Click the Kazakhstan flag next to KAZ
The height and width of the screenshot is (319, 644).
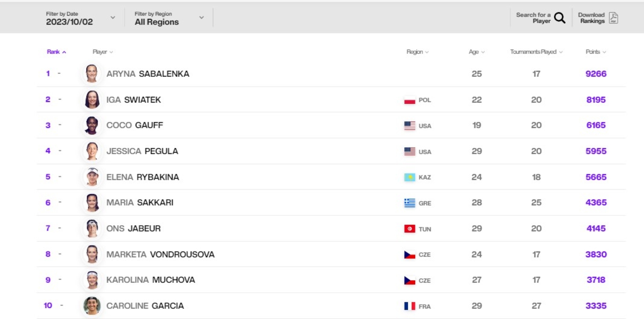click(x=410, y=177)
